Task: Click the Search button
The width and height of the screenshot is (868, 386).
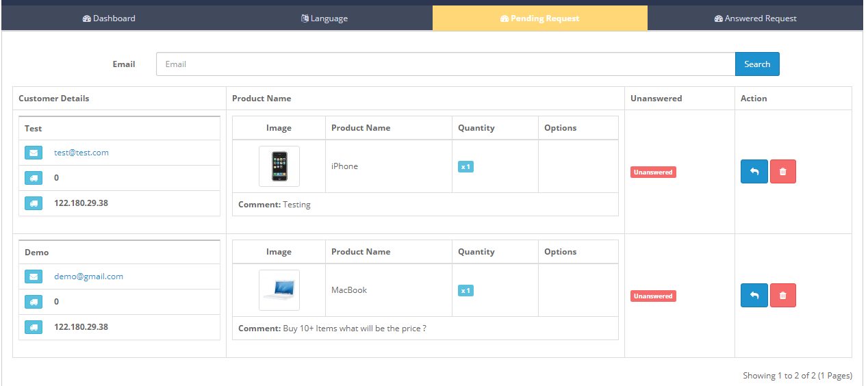Action: point(757,64)
